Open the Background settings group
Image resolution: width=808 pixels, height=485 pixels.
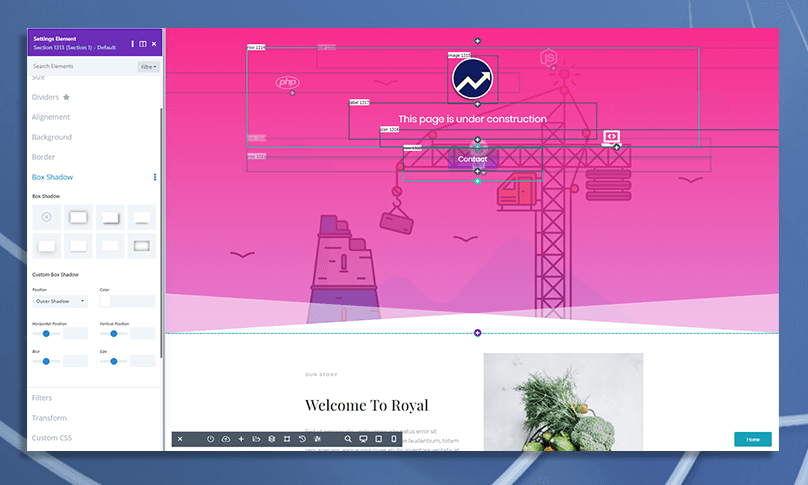coord(52,137)
